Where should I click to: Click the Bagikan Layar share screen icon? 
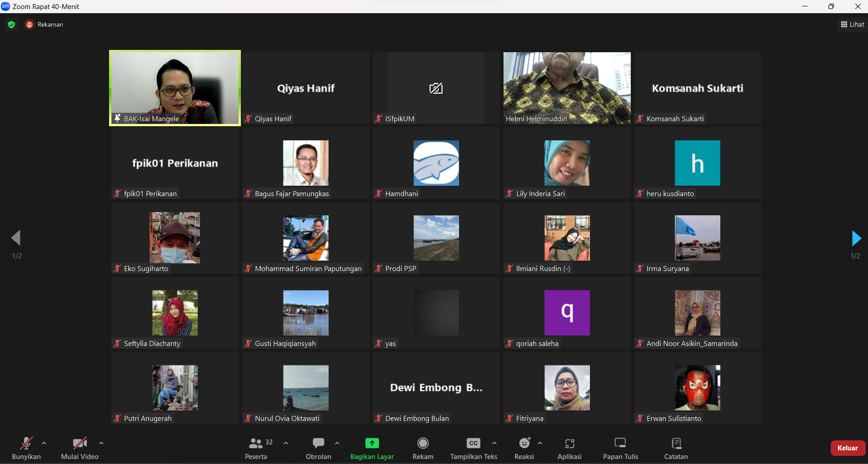372,443
